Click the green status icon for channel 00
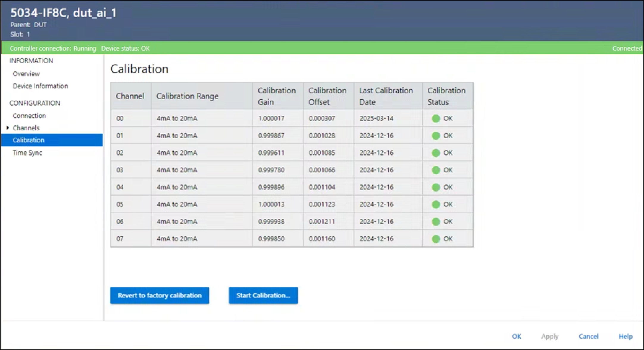The height and width of the screenshot is (350, 644). pyautogui.click(x=436, y=118)
